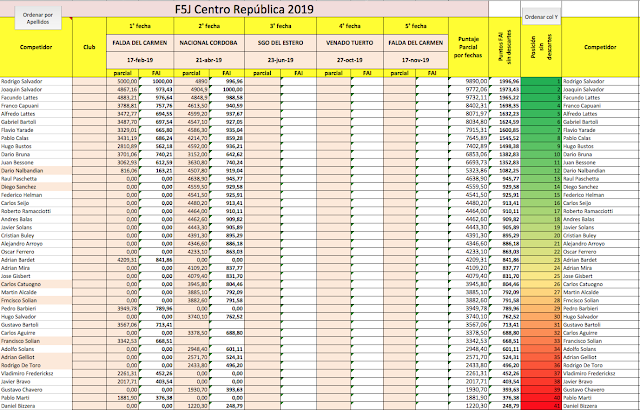The width and height of the screenshot is (640, 410).
Task: Select left column name 'Joaquin Salvador'
Action: (x=22, y=89)
